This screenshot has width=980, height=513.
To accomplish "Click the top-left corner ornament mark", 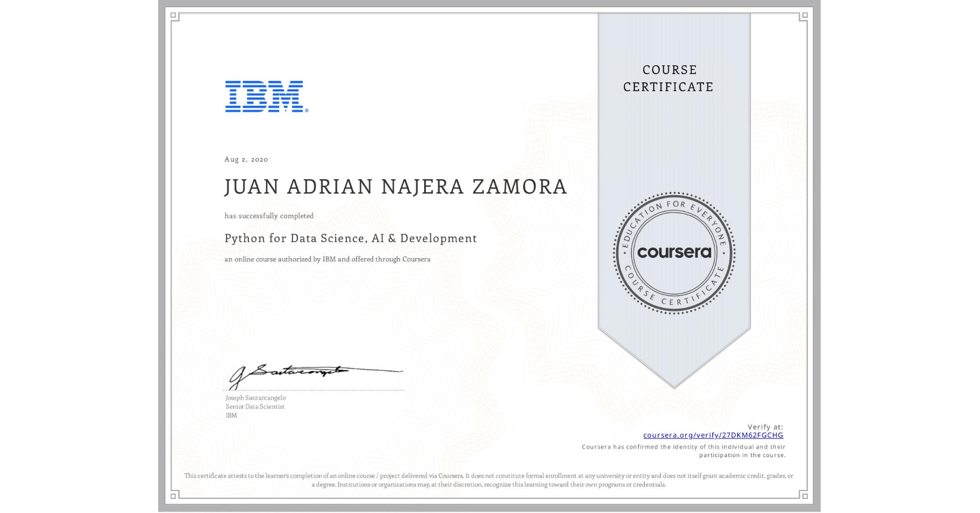I will point(173,15).
